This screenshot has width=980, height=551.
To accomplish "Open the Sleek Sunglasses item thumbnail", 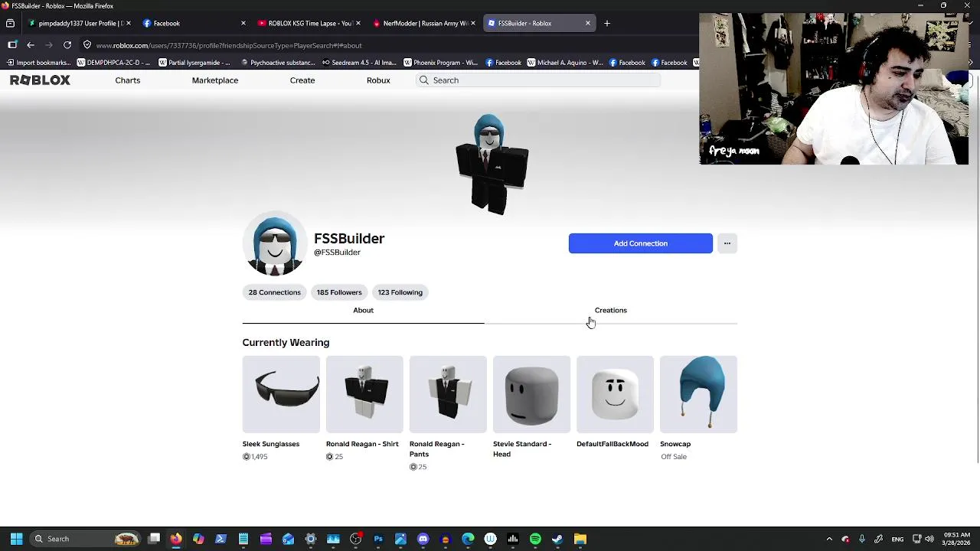I will [x=281, y=394].
